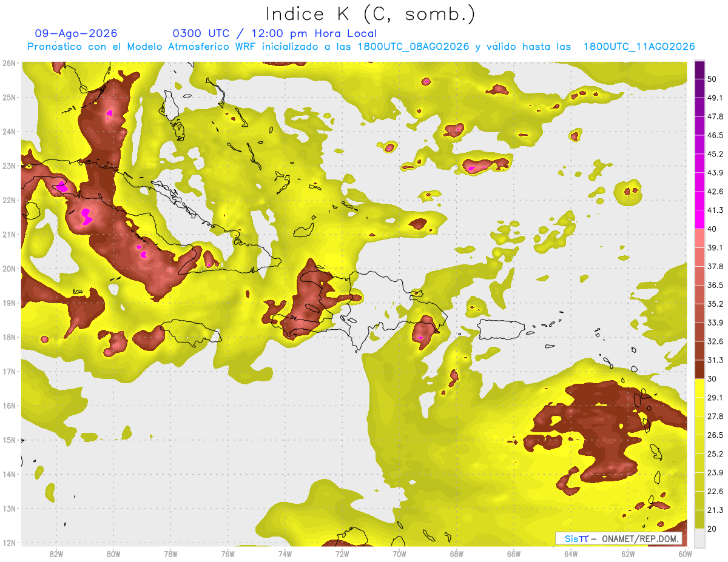728x562 pixels.
Task: Click the 68W longitude label
Action: (x=457, y=554)
